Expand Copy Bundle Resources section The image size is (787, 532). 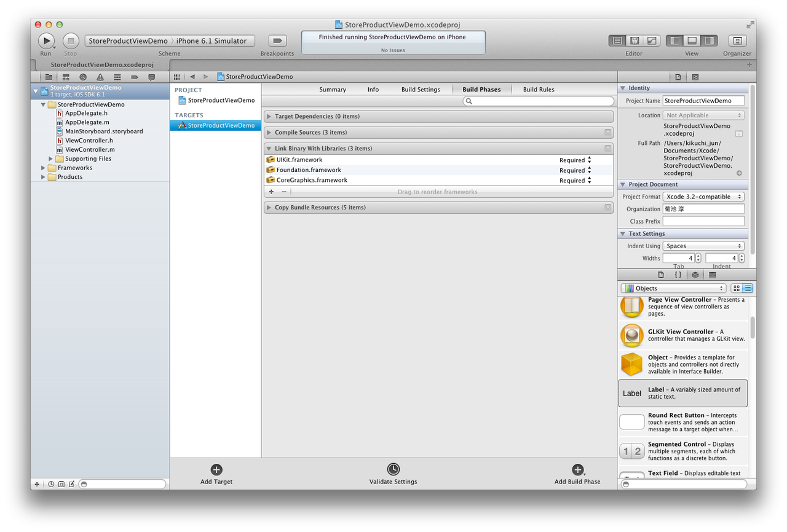point(269,207)
